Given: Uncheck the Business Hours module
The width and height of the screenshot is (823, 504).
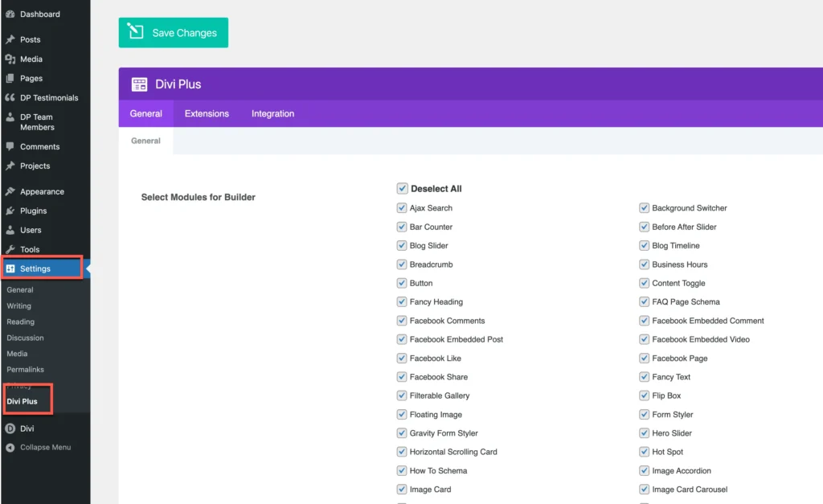Looking at the screenshot, I should [644, 264].
